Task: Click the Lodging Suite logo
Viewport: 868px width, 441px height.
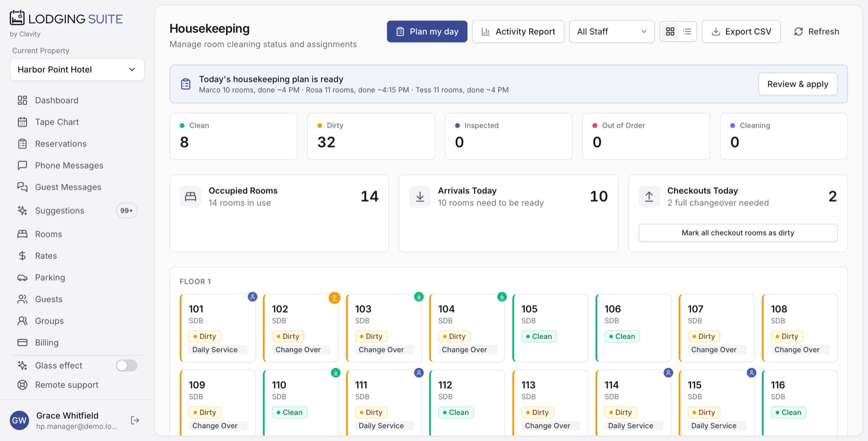Action: 66,18
